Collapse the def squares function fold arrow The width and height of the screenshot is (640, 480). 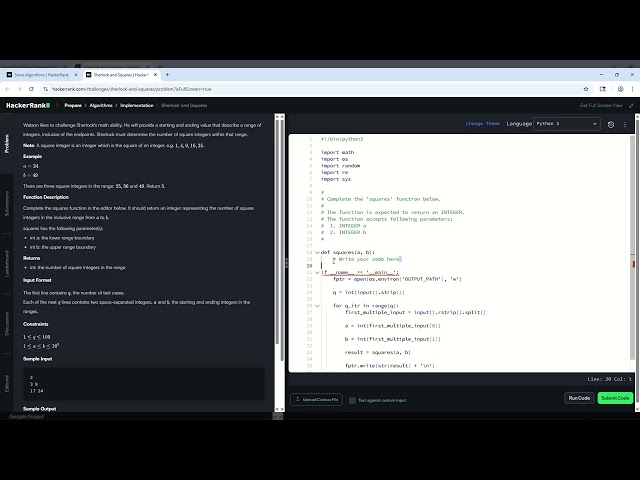(x=317, y=253)
